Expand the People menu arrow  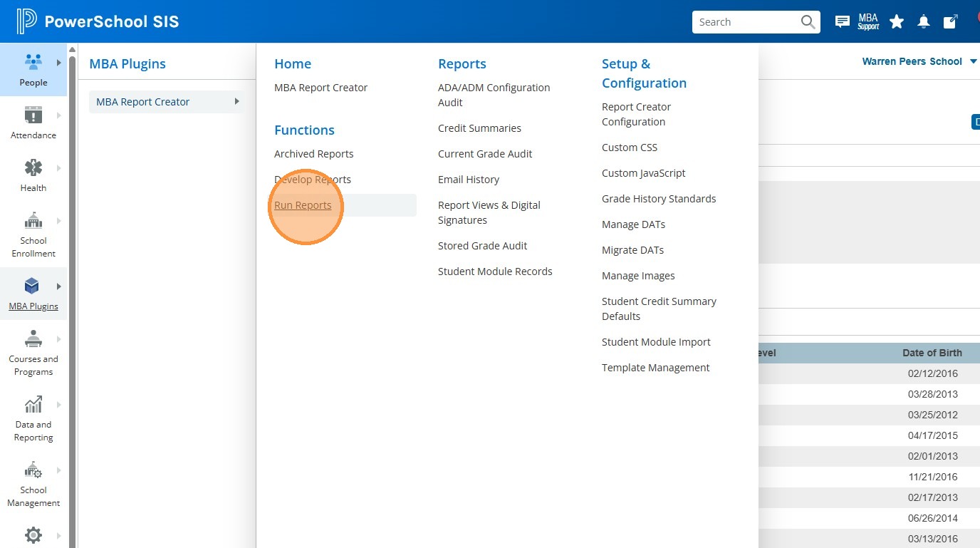59,62
